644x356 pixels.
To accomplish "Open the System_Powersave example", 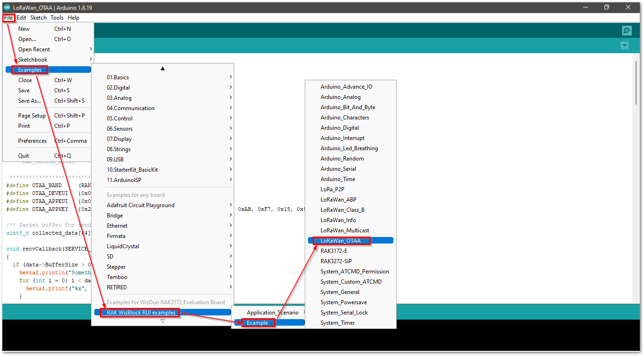I will [350, 302].
